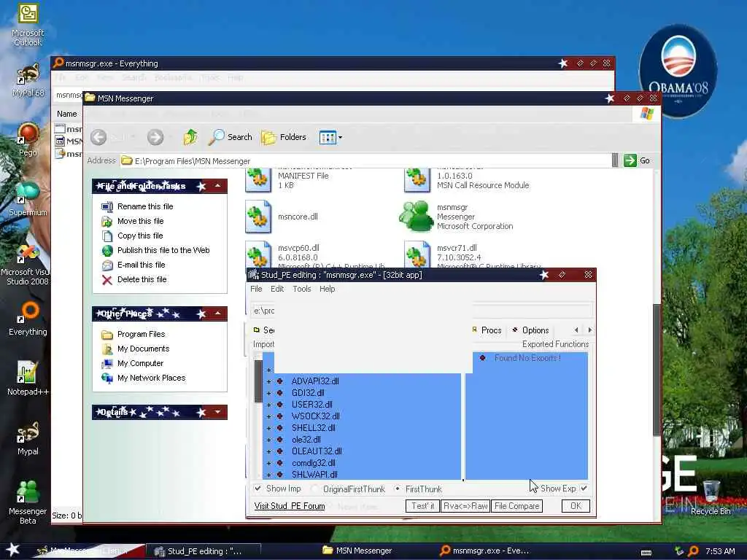Expand ADVAPI32.dll import node

coord(268,381)
